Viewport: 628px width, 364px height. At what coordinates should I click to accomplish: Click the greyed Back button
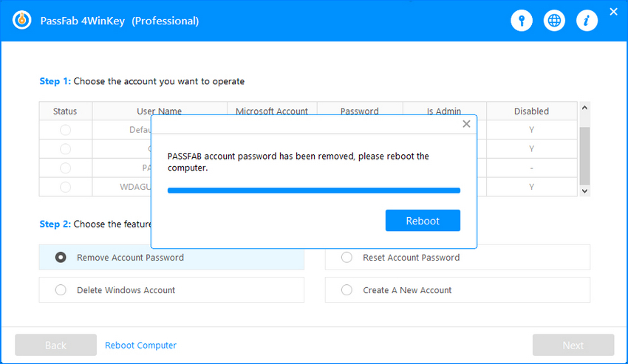55,345
